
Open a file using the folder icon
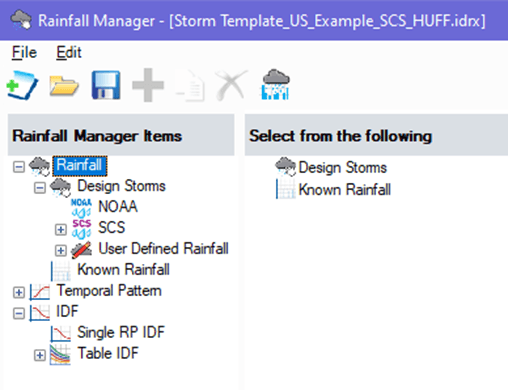coord(64,86)
